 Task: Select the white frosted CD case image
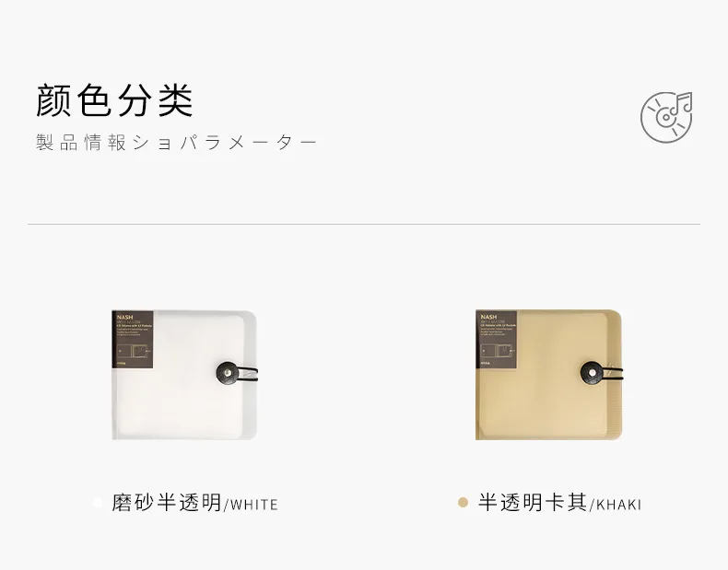tap(184, 375)
